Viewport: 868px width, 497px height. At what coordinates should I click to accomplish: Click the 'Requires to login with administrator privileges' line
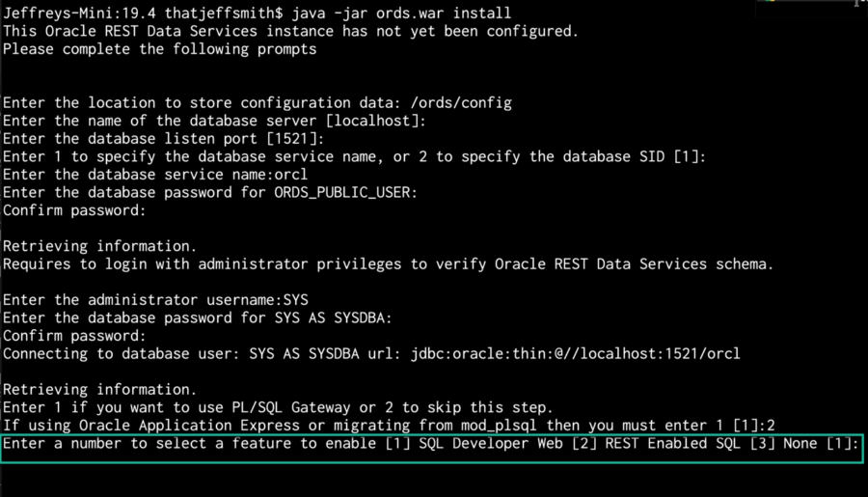click(x=386, y=264)
